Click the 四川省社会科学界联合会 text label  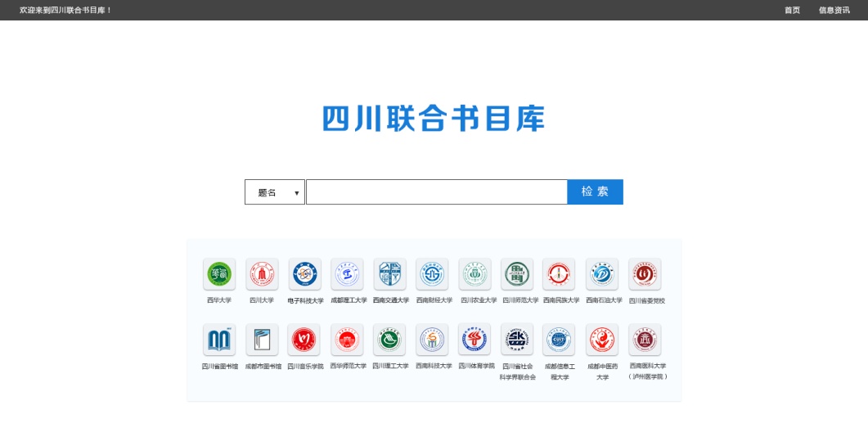pos(518,372)
